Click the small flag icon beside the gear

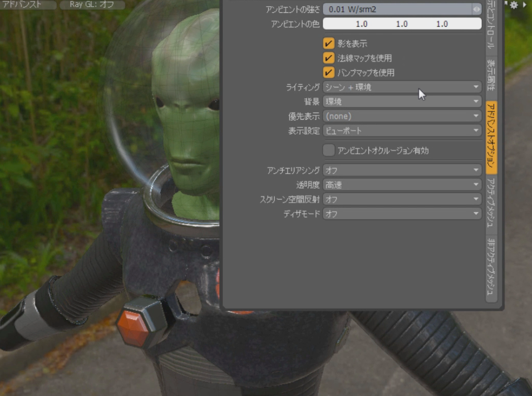(505, 3)
